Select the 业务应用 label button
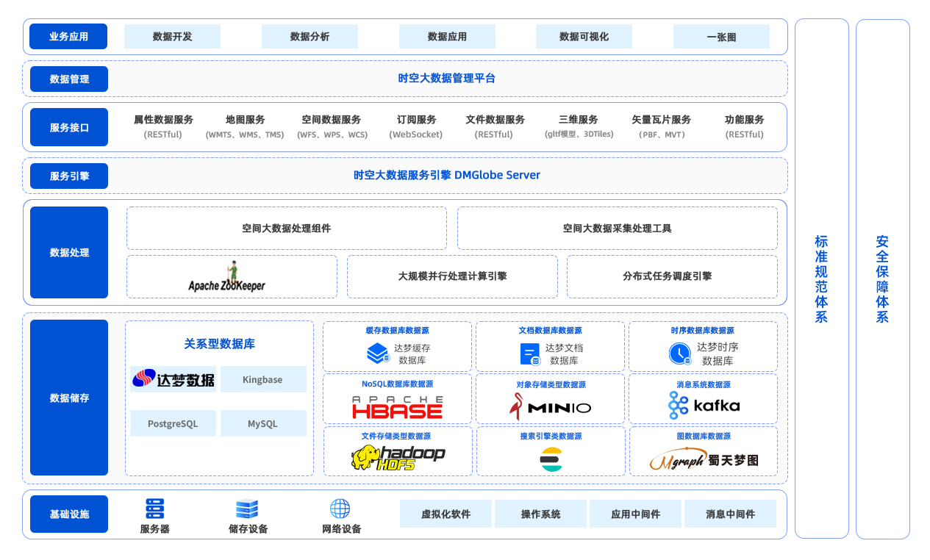This screenshot has width=930, height=560. click(68, 36)
